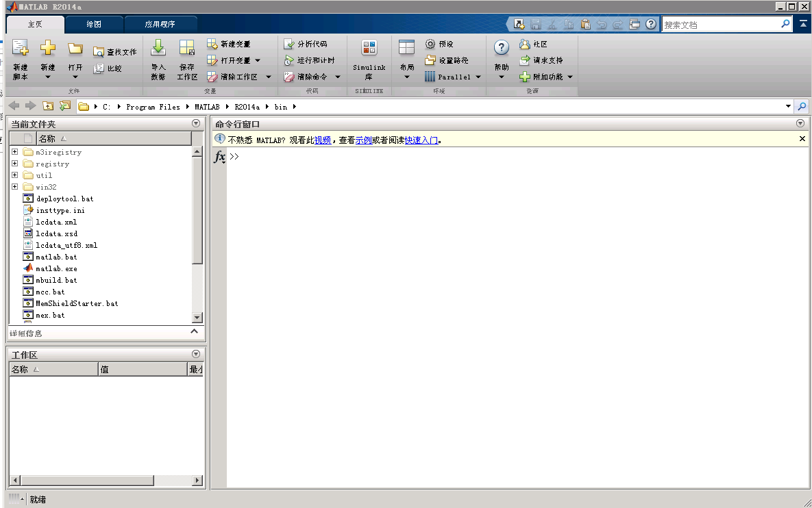Expand the Clear Commands (清除命令) dropdown arrow
This screenshot has height=508, width=812.
pyautogui.click(x=338, y=77)
